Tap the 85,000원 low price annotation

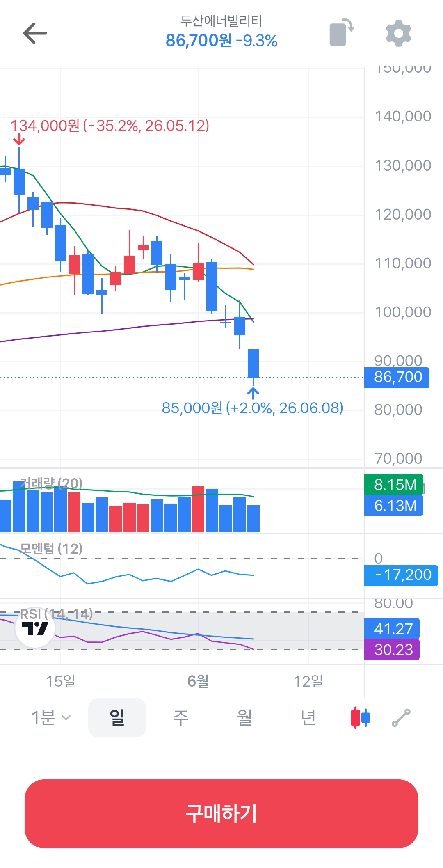click(x=252, y=408)
